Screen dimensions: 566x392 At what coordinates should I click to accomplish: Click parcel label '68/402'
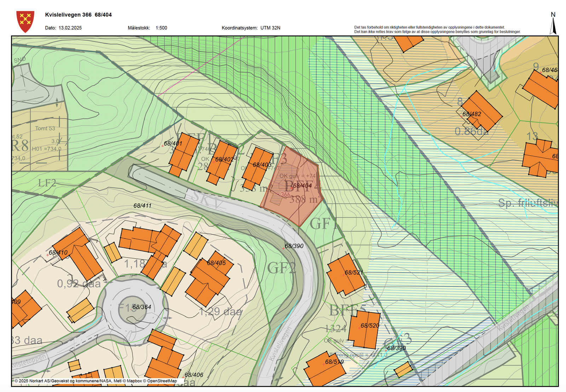[224, 159]
